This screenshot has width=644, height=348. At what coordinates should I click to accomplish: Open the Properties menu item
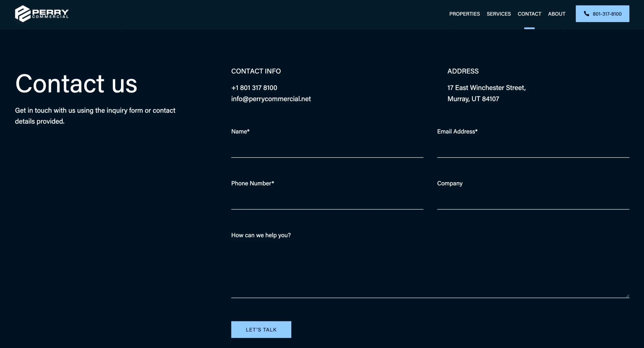(x=464, y=14)
